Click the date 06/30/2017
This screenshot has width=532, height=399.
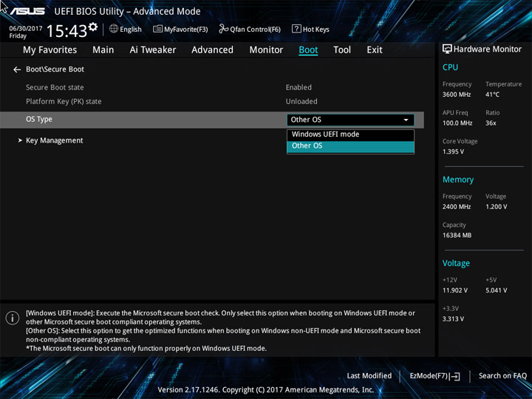coord(26,29)
